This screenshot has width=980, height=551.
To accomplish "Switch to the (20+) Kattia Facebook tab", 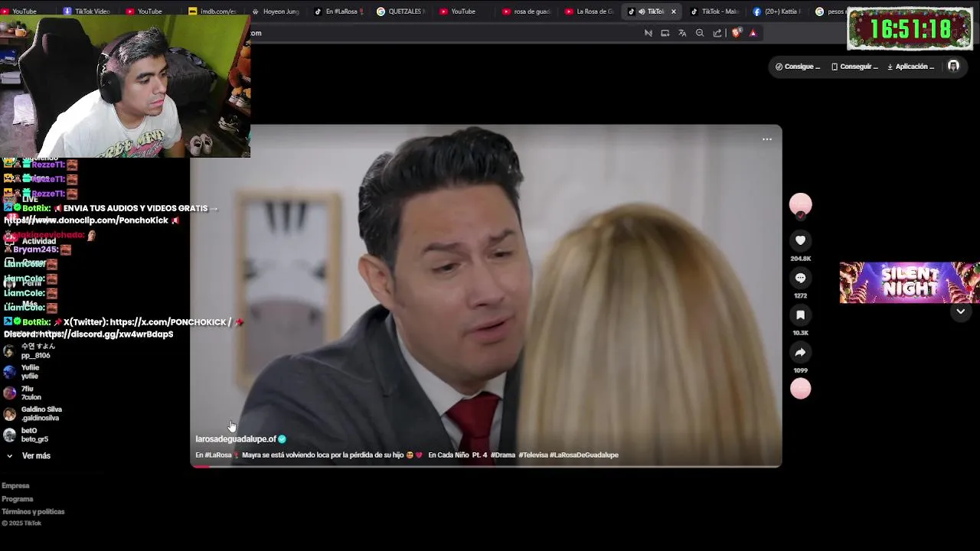I will click(776, 11).
